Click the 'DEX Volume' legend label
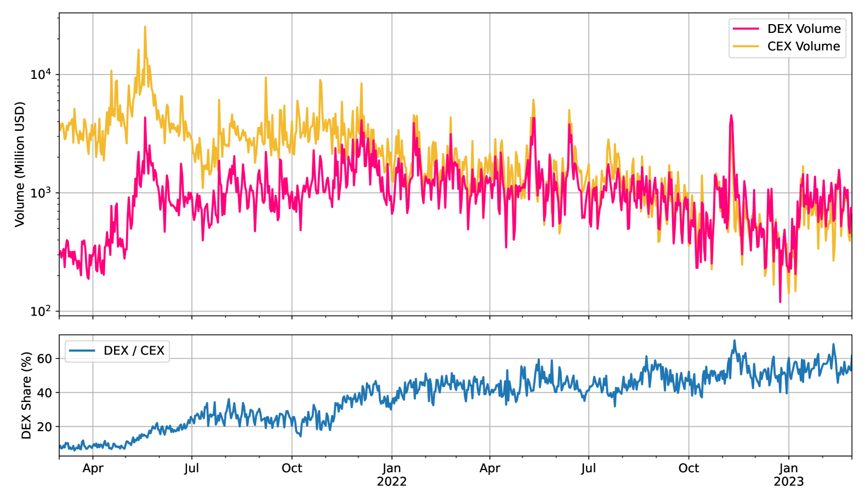This screenshot has height=504, width=865. pos(804,29)
